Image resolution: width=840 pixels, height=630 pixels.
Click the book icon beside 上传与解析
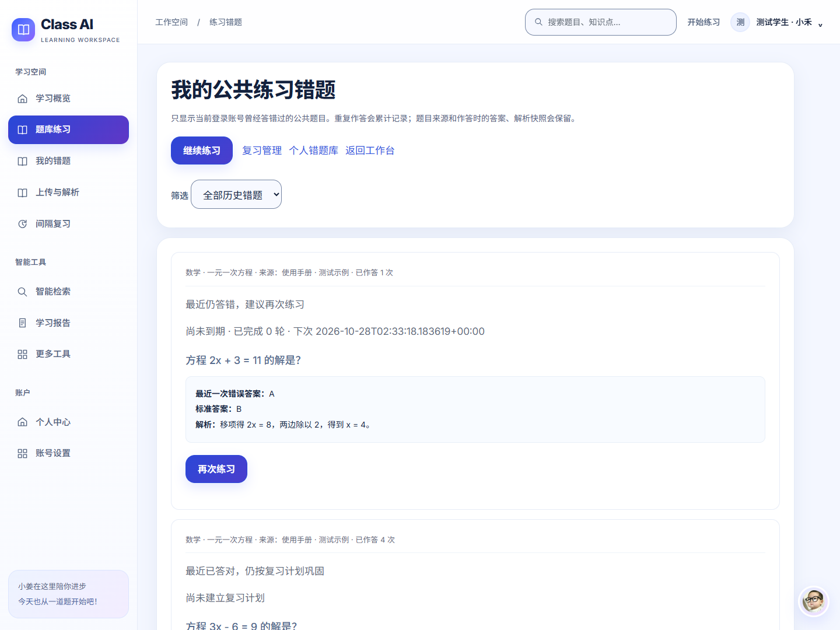(x=22, y=192)
